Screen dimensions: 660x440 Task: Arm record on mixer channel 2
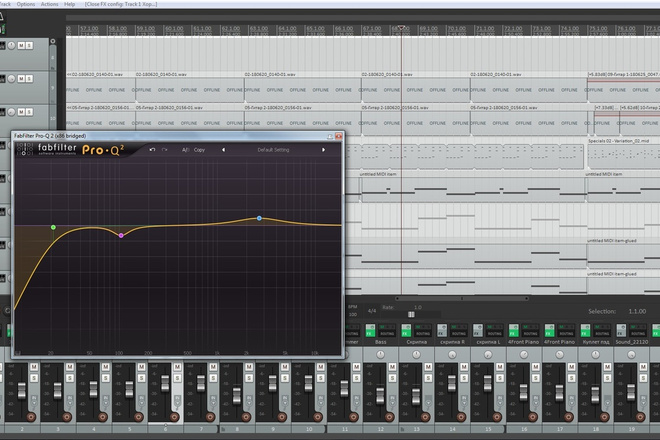pyautogui.click(x=31, y=417)
